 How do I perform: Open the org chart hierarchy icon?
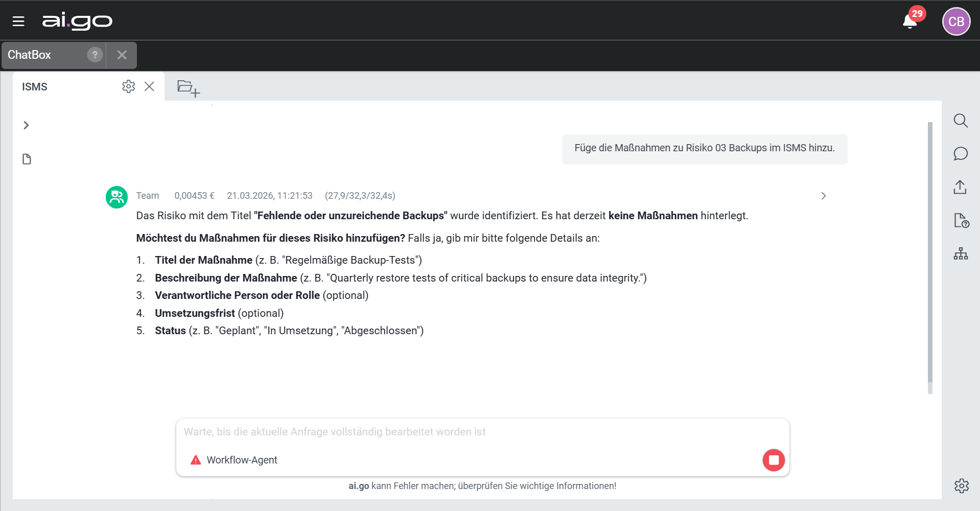tap(961, 253)
